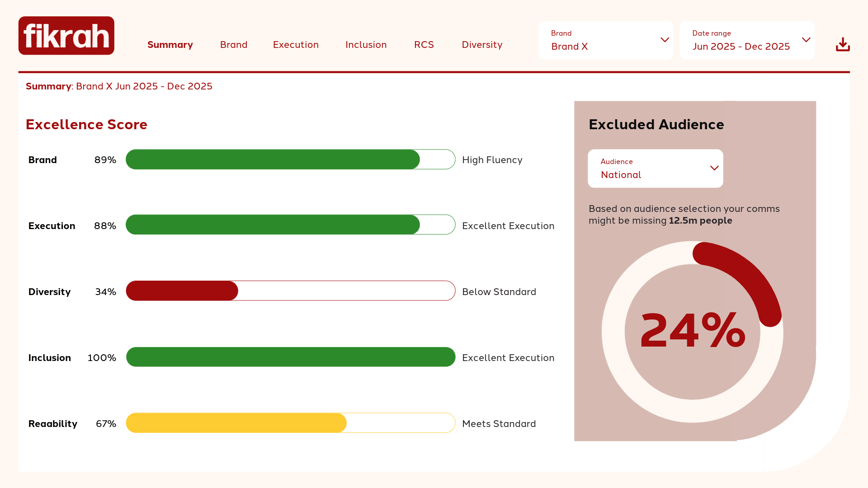Click the Excellence Score heading

coord(86,124)
